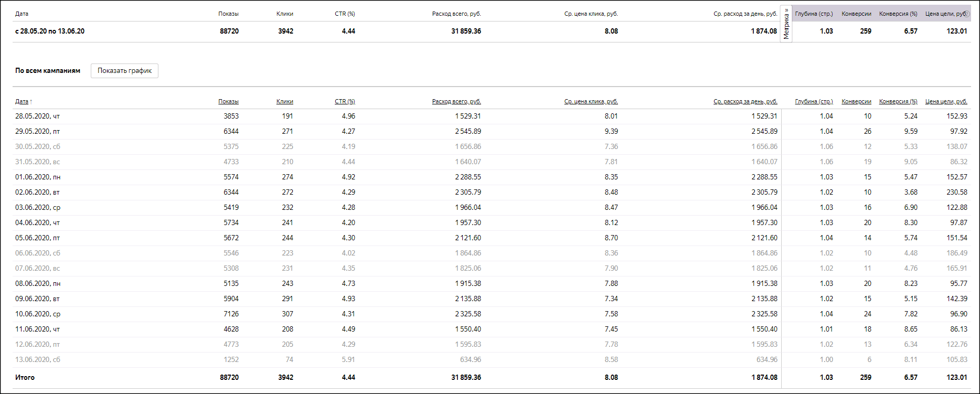Click the Итого row label

coord(25,377)
